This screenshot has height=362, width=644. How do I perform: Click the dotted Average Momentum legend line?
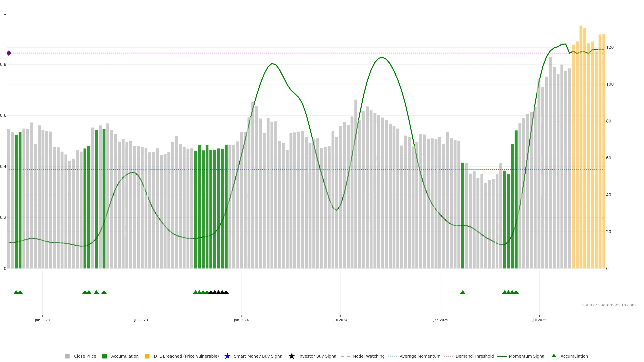pos(392,356)
